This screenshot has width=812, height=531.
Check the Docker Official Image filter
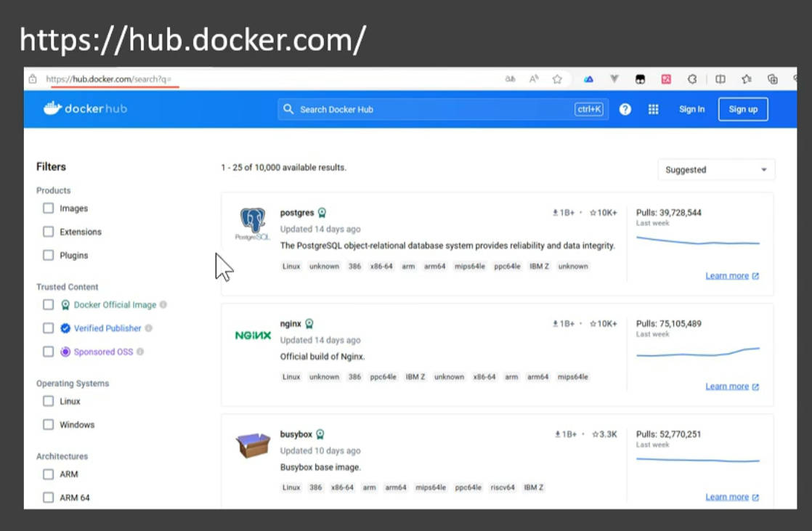48,304
